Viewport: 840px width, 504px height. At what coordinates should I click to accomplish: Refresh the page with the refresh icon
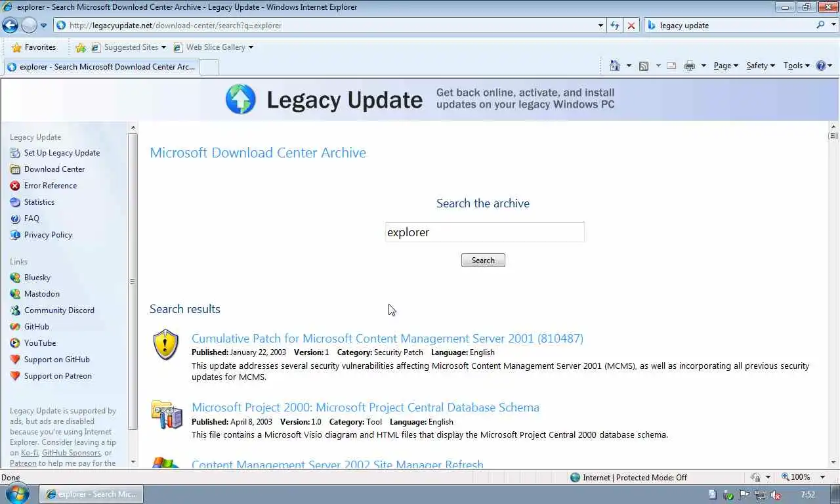pos(615,26)
